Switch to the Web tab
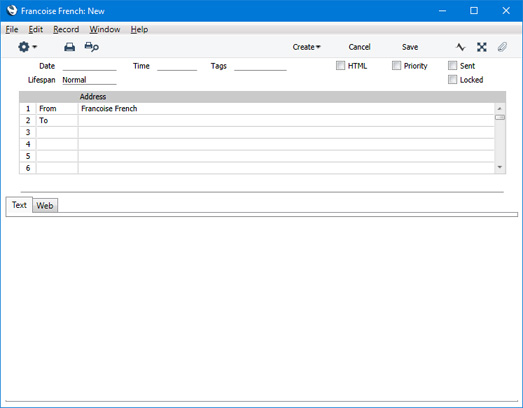523x408 pixels. pos(45,206)
